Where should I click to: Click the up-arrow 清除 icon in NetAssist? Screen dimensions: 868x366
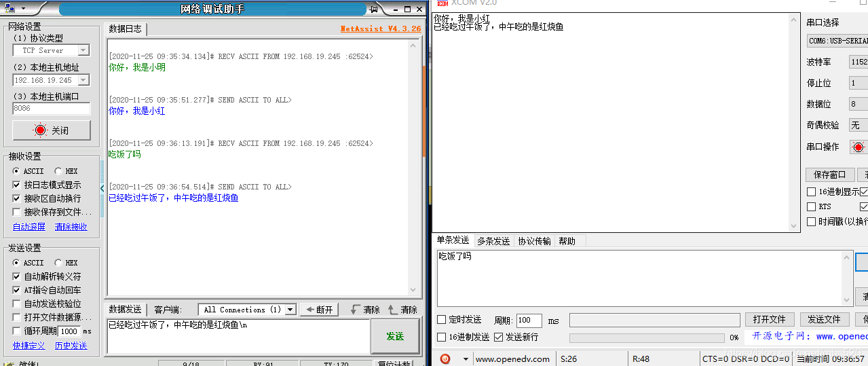(392, 310)
